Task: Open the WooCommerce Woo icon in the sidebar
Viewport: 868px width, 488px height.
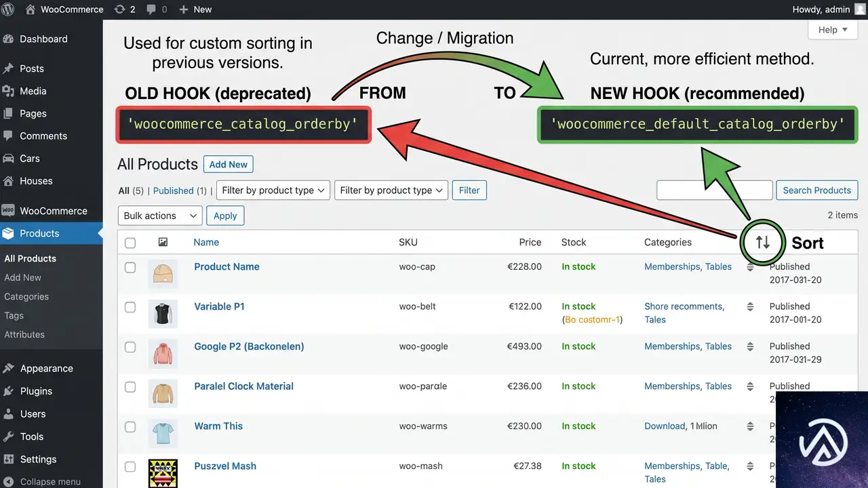Action: point(8,211)
